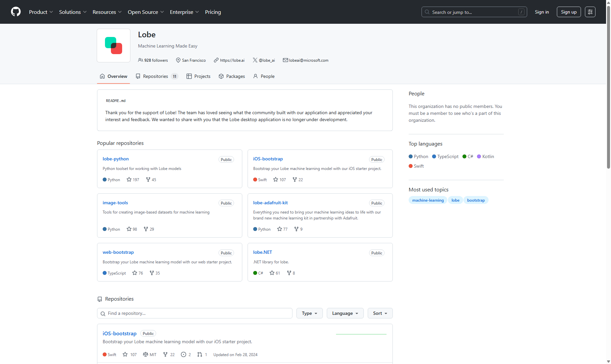This screenshot has width=611, height=364.
Task: Click the Sign in link
Action: coord(542,12)
